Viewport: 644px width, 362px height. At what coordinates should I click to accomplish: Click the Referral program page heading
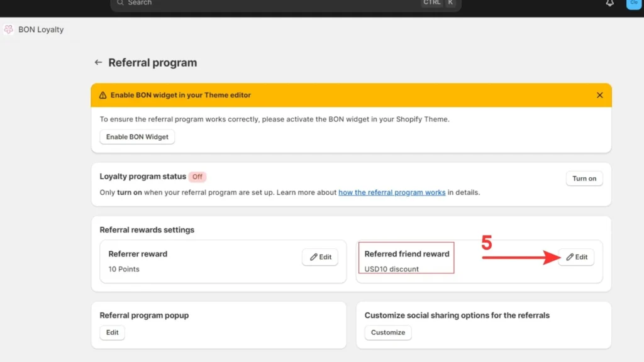pos(153,63)
